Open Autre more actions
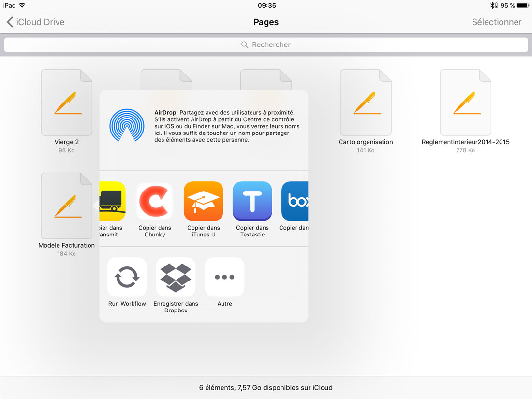532x399 pixels. pos(224,277)
